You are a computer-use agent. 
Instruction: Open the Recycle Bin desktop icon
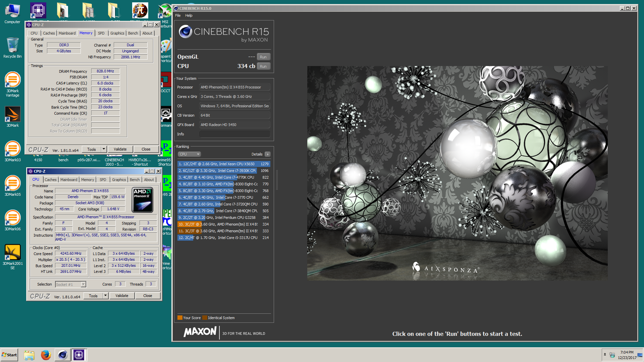(12, 48)
